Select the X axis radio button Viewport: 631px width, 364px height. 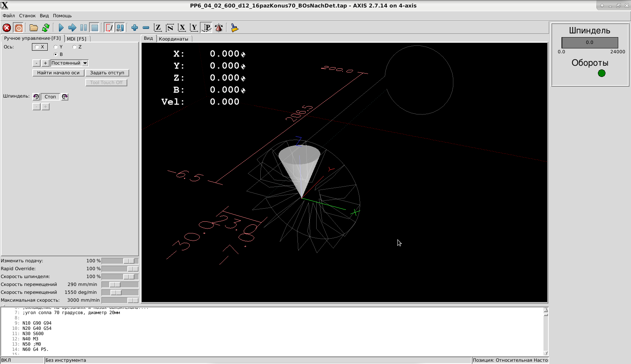[37, 47]
